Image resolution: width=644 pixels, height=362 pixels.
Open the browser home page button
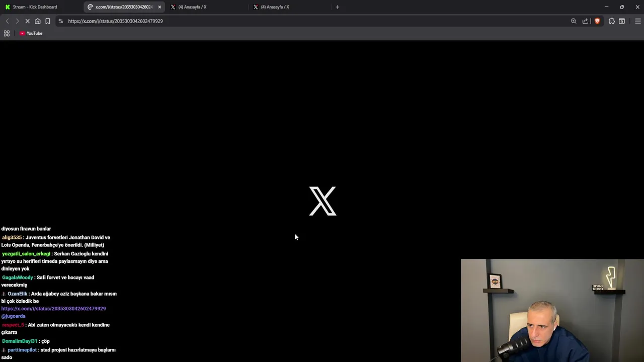click(37, 21)
